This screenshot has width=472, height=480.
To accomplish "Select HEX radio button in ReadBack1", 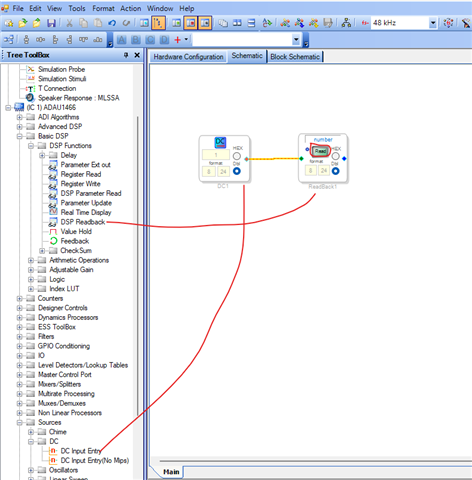I will click(335, 156).
